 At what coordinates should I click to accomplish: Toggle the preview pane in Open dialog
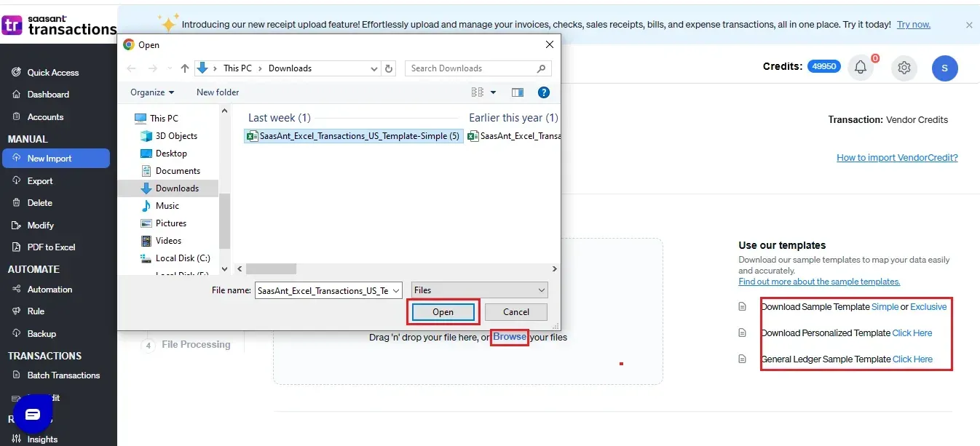pos(518,92)
